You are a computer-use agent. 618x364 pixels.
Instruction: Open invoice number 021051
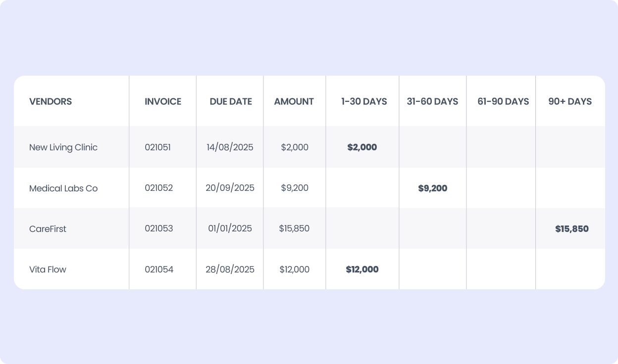coord(157,147)
